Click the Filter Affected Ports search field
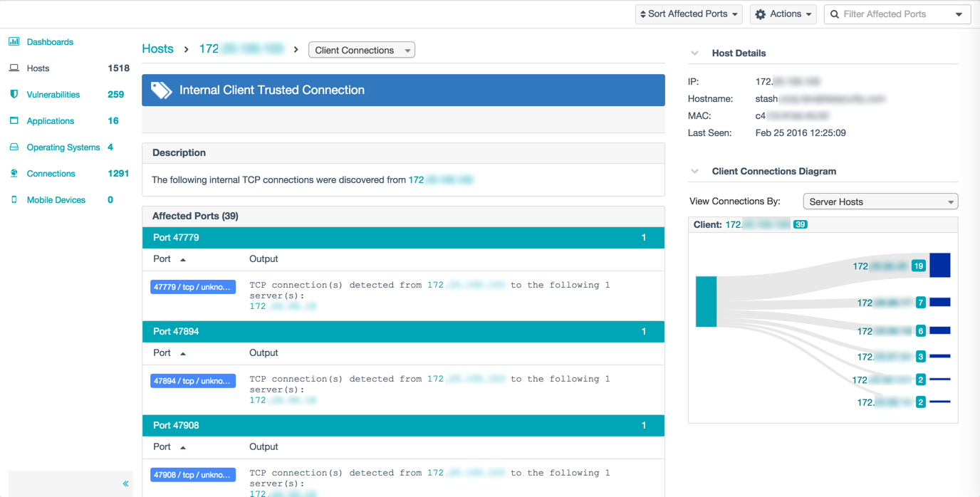The image size is (980, 497). coord(896,14)
